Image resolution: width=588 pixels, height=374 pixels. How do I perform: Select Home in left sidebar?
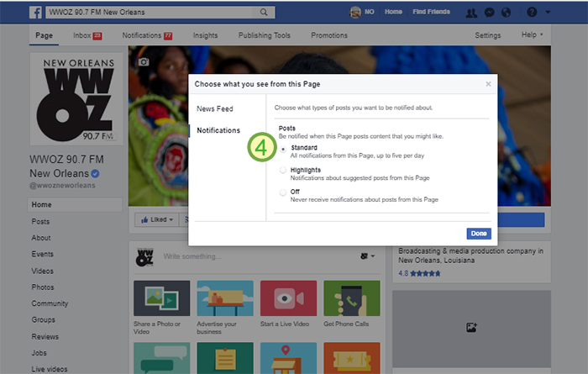[75, 205]
